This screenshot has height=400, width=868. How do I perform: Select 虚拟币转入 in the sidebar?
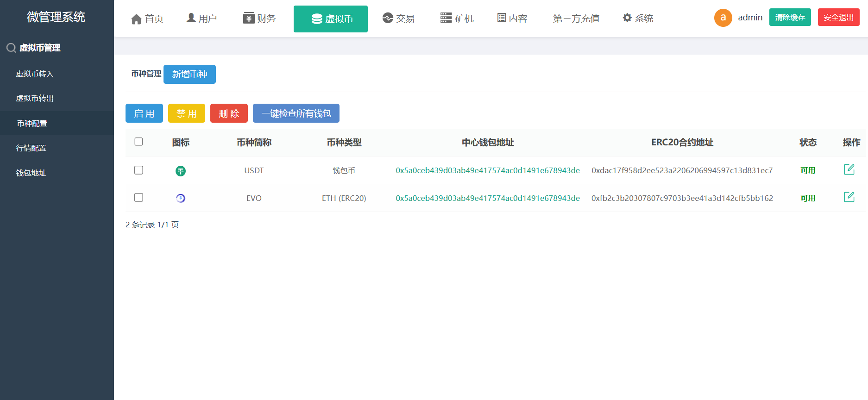35,74
